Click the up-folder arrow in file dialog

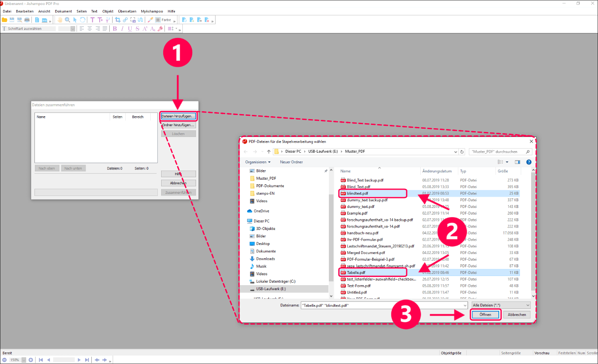pos(269,151)
